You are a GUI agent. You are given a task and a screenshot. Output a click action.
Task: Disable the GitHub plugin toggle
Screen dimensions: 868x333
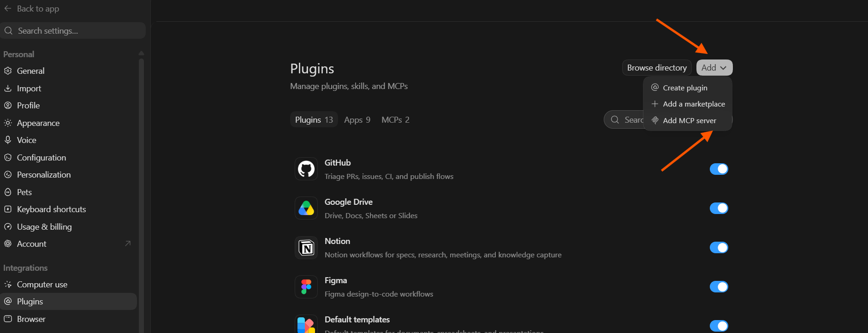coord(719,169)
